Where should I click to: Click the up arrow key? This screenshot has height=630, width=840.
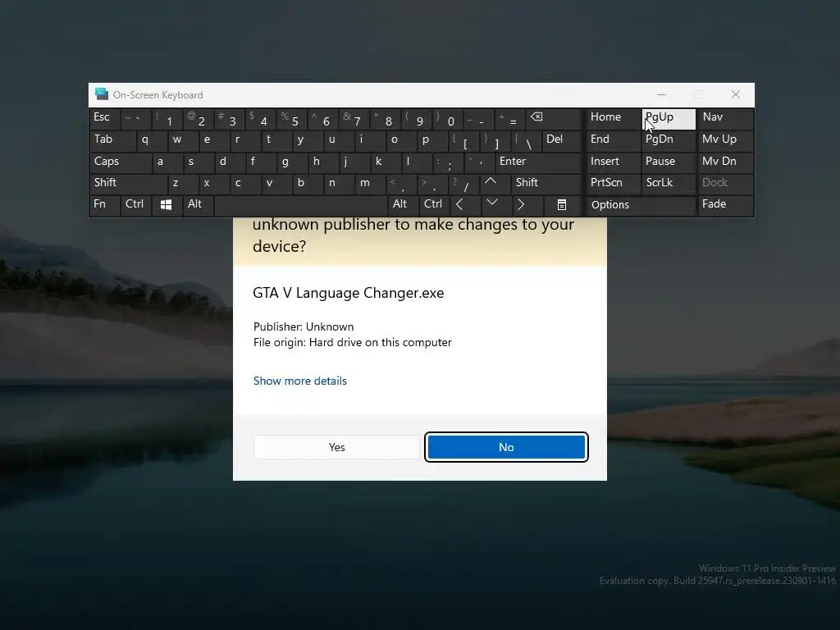click(491, 183)
